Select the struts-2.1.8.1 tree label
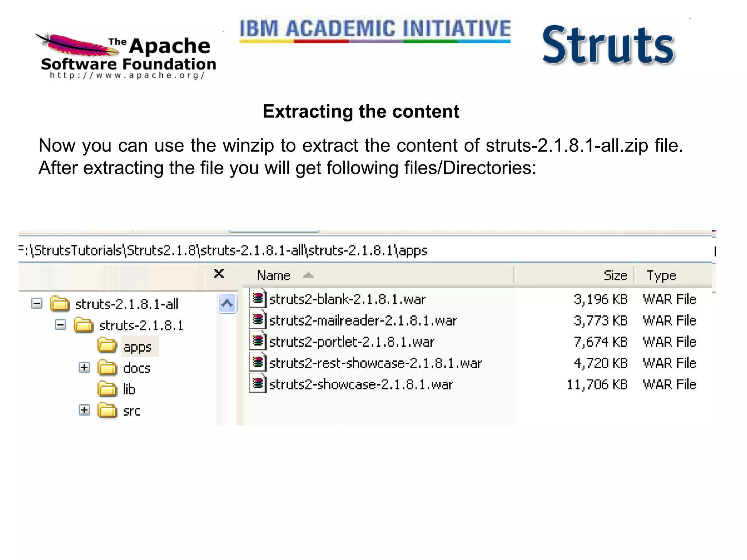The width and height of the screenshot is (747, 560). coord(141,325)
